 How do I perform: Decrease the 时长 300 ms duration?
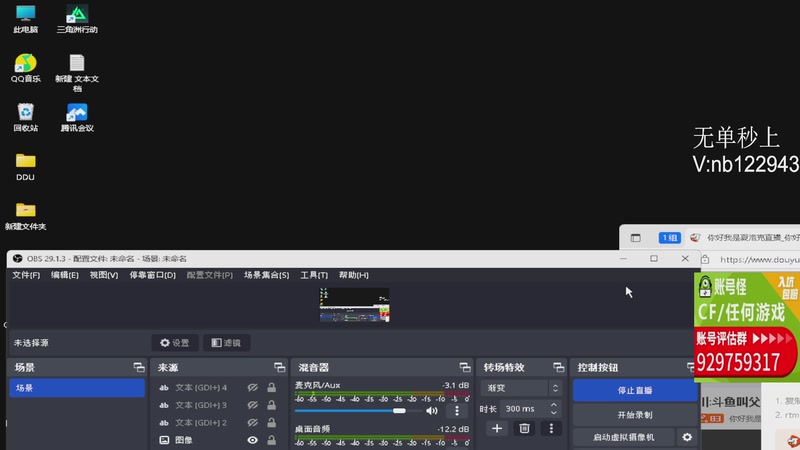click(x=554, y=412)
